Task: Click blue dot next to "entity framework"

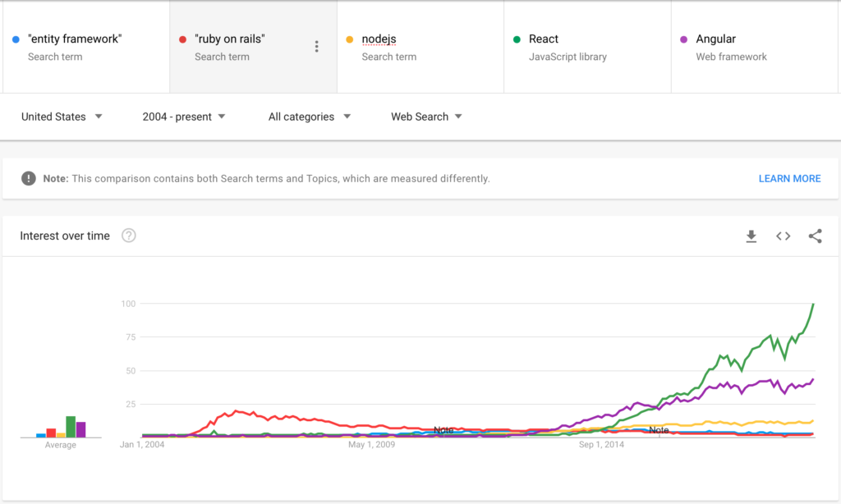Action: (x=16, y=39)
